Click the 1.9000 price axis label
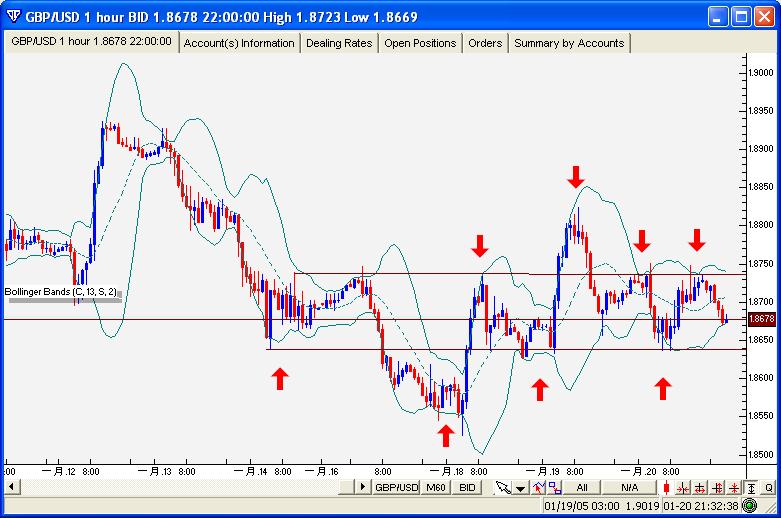This screenshot has height=518, width=781. pos(761,73)
